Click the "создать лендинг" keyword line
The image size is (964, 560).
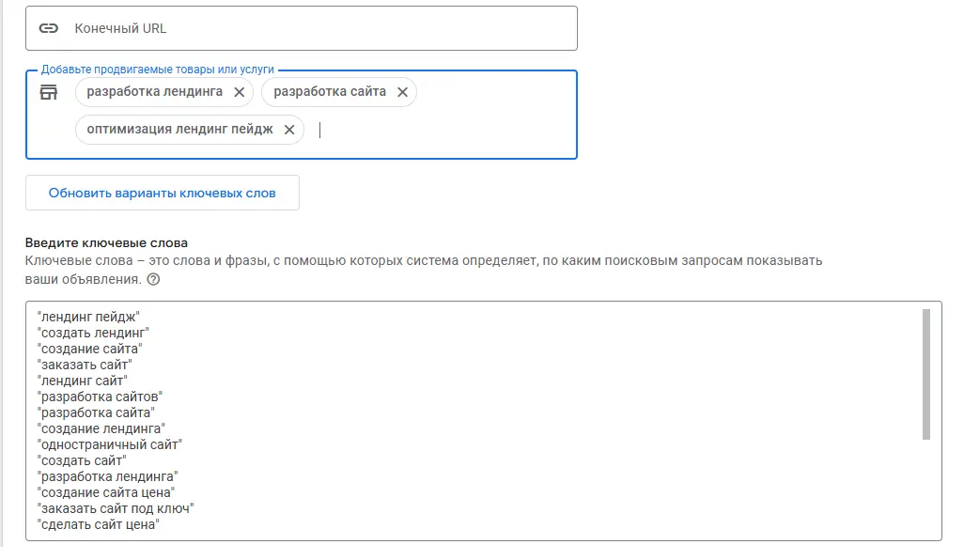(93, 334)
